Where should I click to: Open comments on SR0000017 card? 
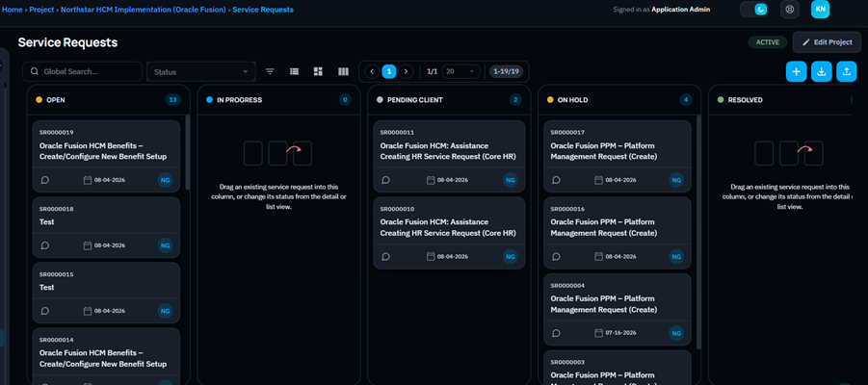click(x=556, y=180)
